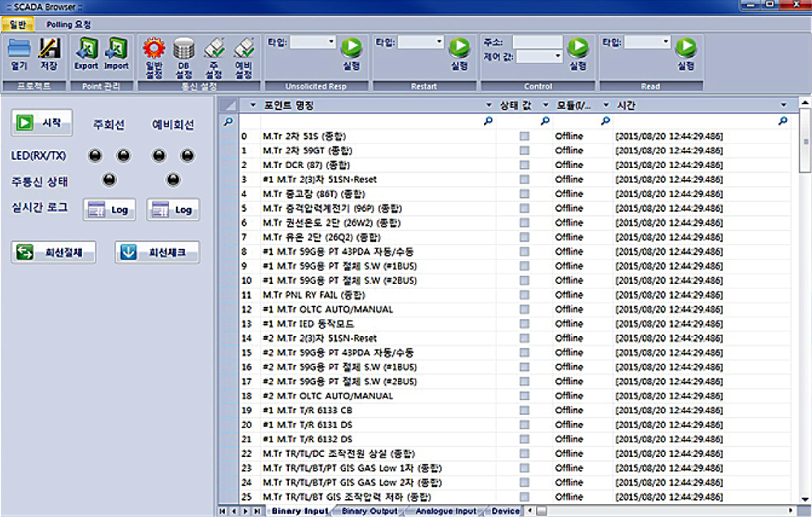Image resolution: width=812 pixels, height=517 pixels.
Task: Open 모듈 column filter dropdown
Action: pyautogui.click(x=606, y=105)
